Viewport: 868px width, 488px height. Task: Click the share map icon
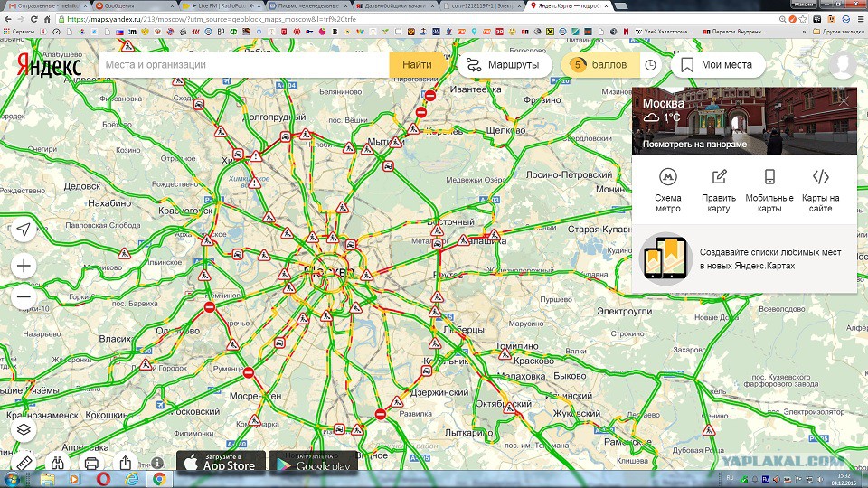tap(125, 463)
